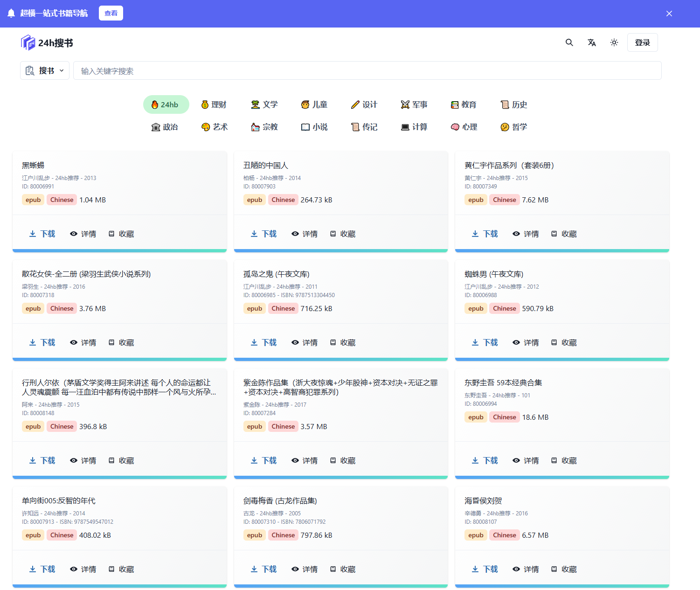The image size is (700, 590).
Task: View details of 海昏侯刘贺
Action: pyautogui.click(x=526, y=569)
